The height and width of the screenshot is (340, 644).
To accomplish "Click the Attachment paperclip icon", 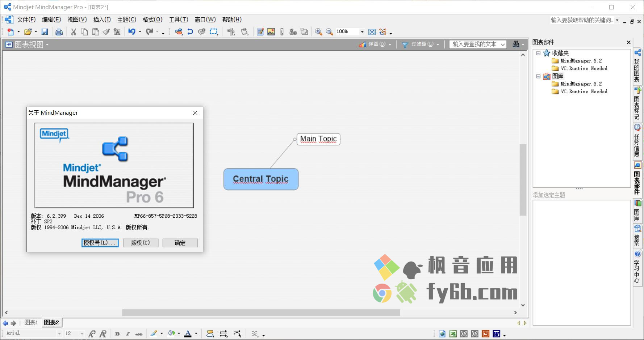I will coord(282,32).
